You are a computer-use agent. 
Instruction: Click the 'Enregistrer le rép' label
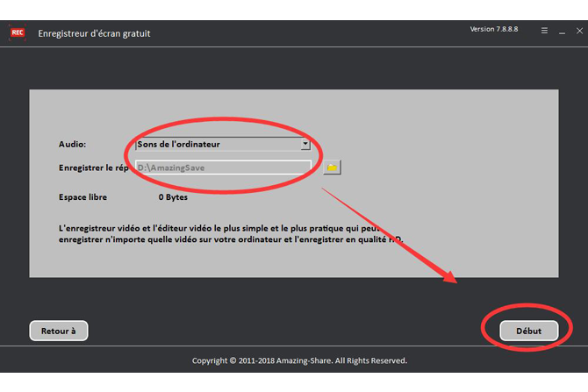coord(94,167)
